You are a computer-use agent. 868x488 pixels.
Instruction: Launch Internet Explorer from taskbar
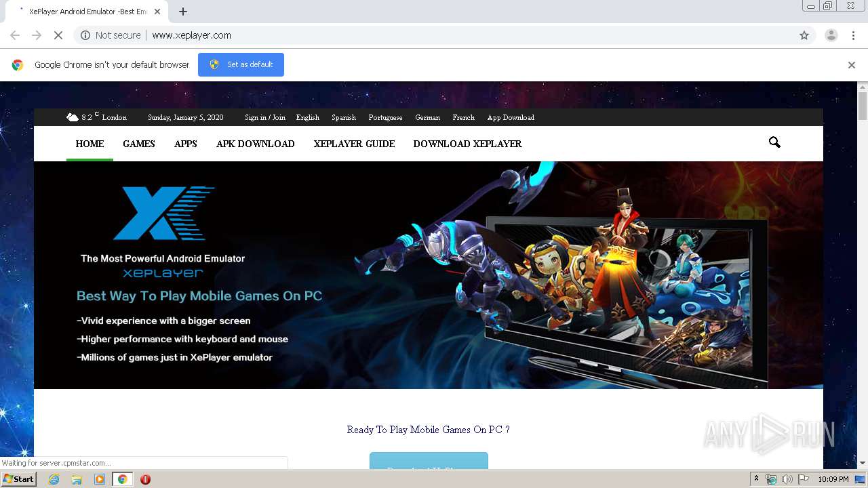click(54, 479)
